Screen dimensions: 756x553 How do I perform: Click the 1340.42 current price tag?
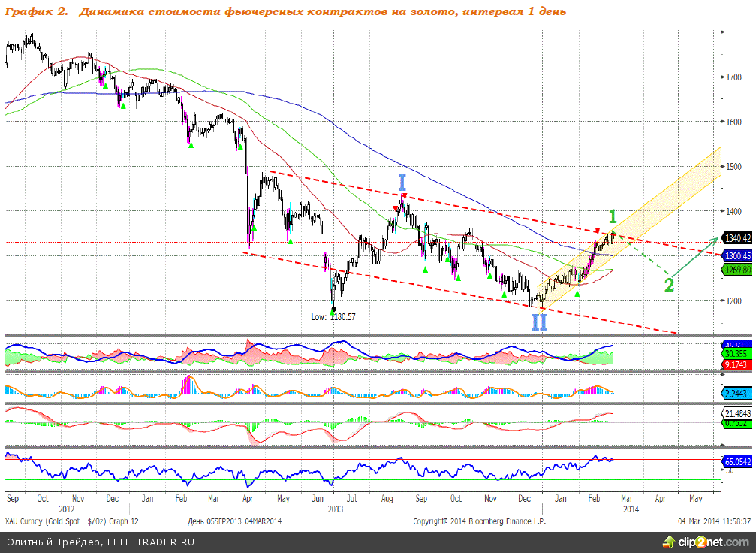[737, 238]
